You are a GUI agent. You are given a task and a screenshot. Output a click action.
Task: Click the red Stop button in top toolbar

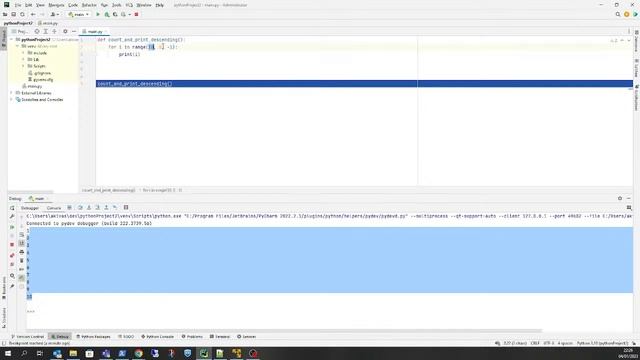pos(136,14)
